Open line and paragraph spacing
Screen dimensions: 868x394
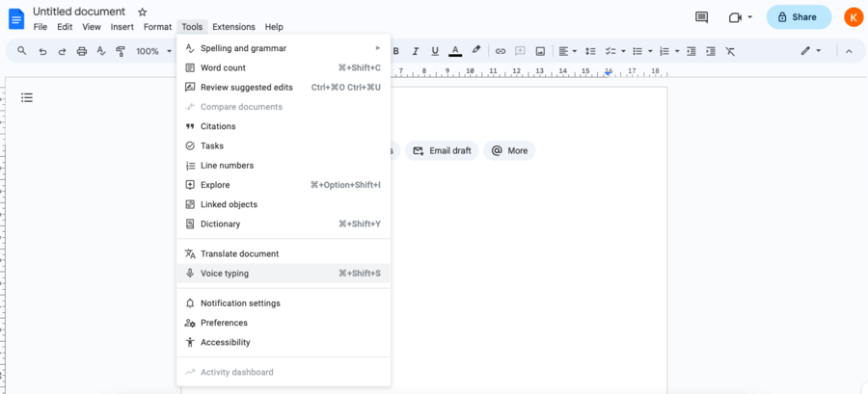pyautogui.click(x=590, y=51)
